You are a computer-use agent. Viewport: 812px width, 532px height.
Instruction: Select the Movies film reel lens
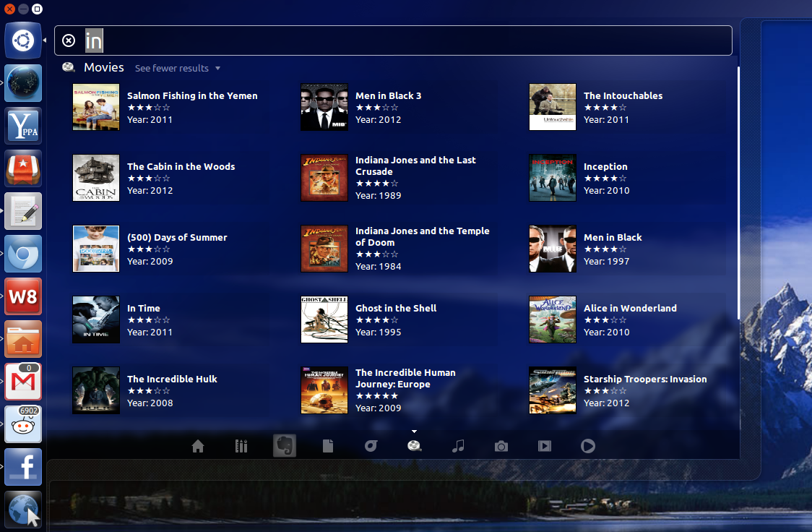coord(414,446)
